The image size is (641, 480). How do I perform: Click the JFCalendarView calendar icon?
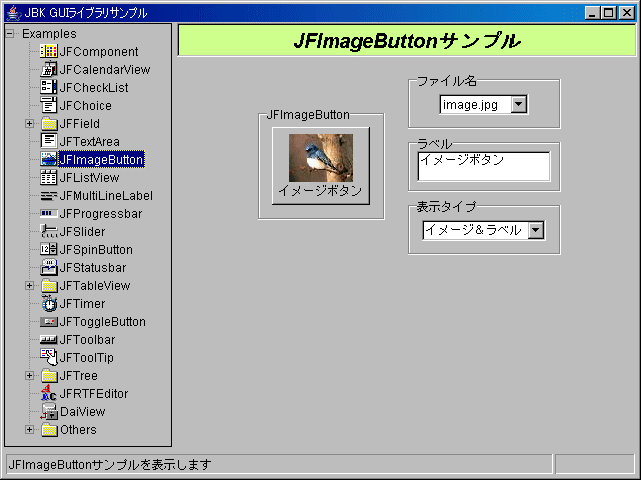point(49,70)
